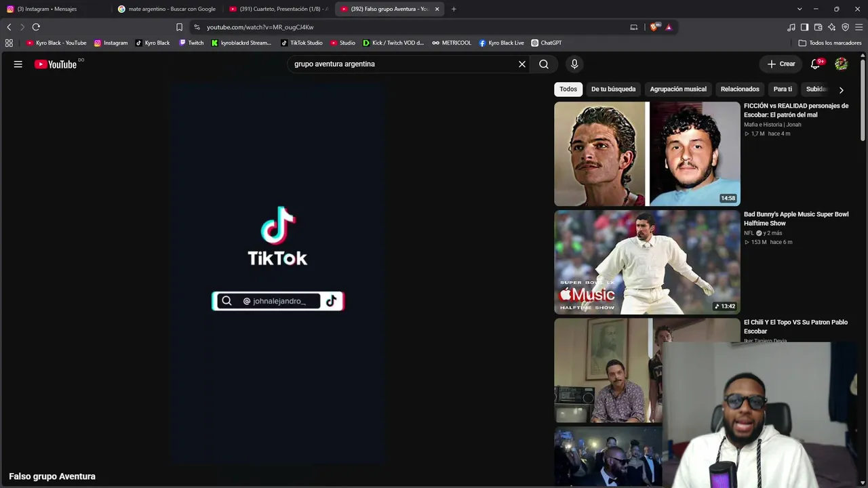Open the Bad Bunny Super Bowl thumbnail
The width and height of the screenshot is (868, 488).
(x=647, y=262)
